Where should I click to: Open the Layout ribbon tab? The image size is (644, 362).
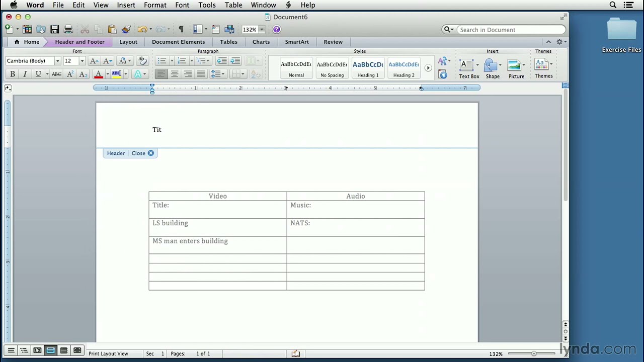tap(128, 42)
